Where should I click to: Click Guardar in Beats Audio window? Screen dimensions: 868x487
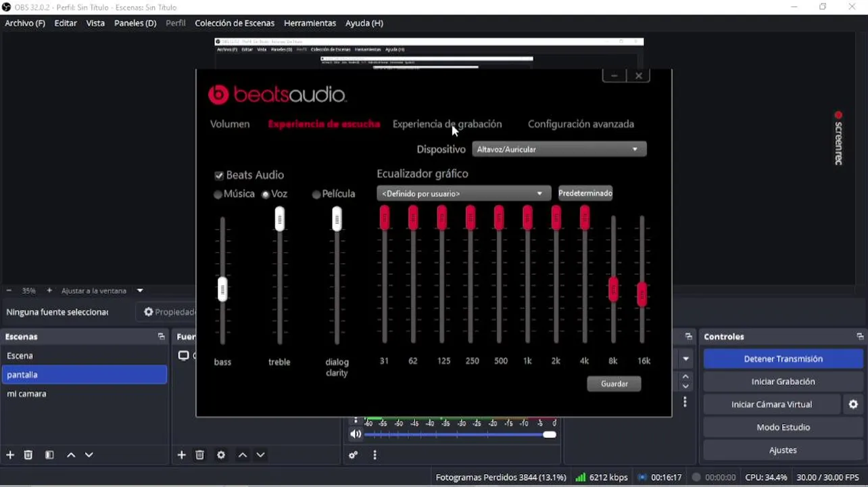[614, 384]
